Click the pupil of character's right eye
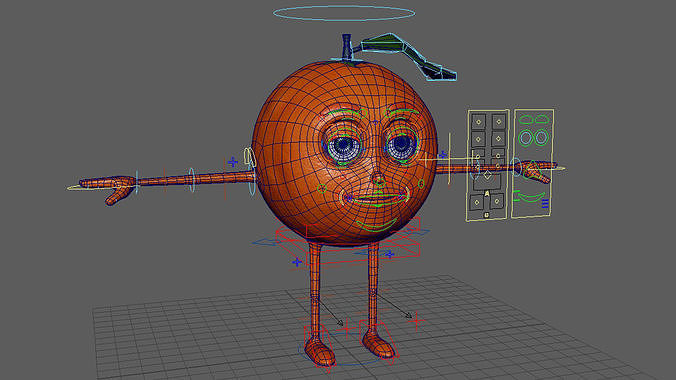Image resolution: width=676 pixels, height=380 pixels. [x=344, y=144]
